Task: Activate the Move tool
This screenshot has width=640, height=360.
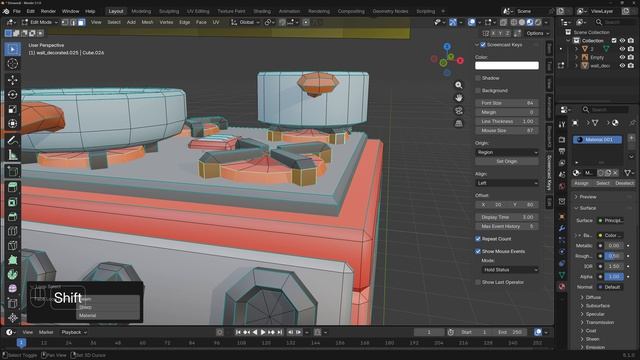Action: pos(12,80)
